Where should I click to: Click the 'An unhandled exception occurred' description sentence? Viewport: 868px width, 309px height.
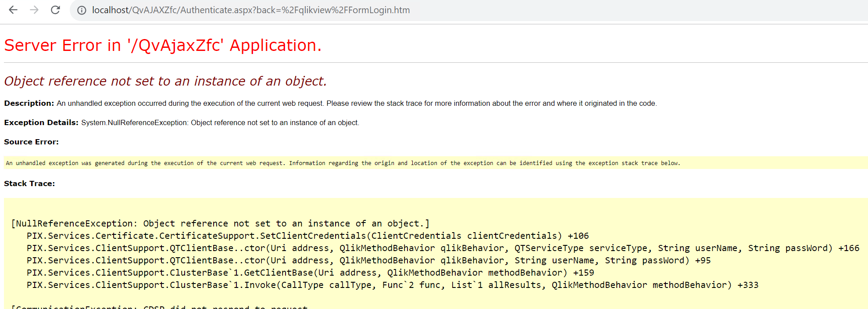click(356, 103)
